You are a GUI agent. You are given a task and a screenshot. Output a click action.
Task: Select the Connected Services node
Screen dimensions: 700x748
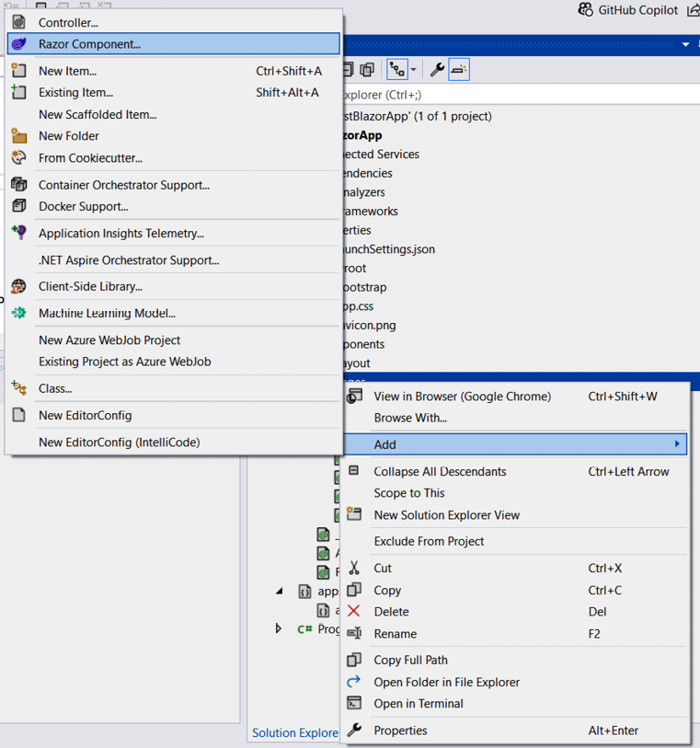[x=381, y=154]
